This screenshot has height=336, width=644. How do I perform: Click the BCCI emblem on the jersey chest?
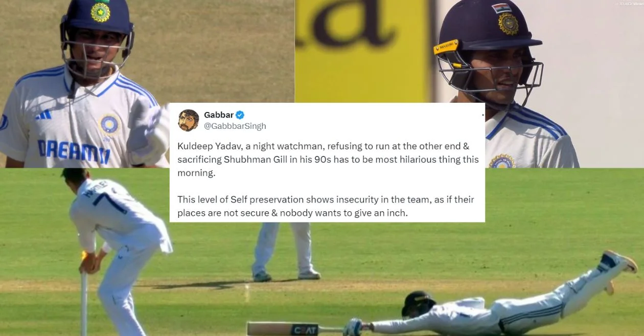109,124
